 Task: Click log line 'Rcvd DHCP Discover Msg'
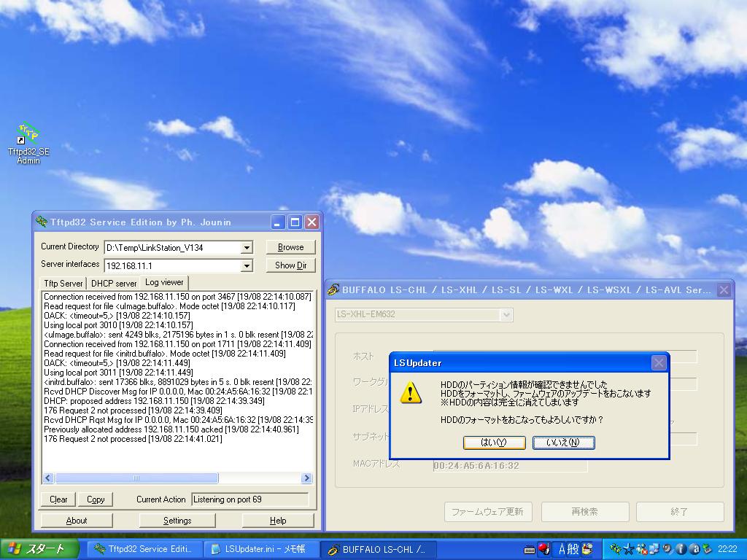178,392
